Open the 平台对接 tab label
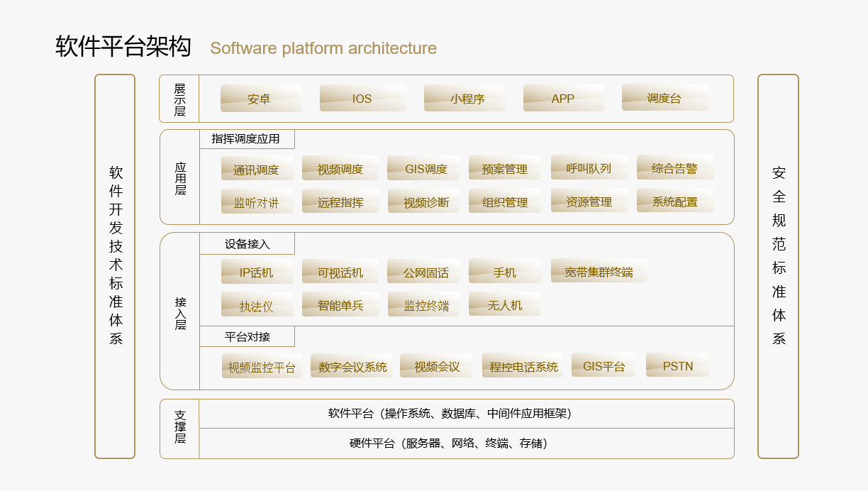The width and height of the screenshot is (868, 491). [247, 337]
